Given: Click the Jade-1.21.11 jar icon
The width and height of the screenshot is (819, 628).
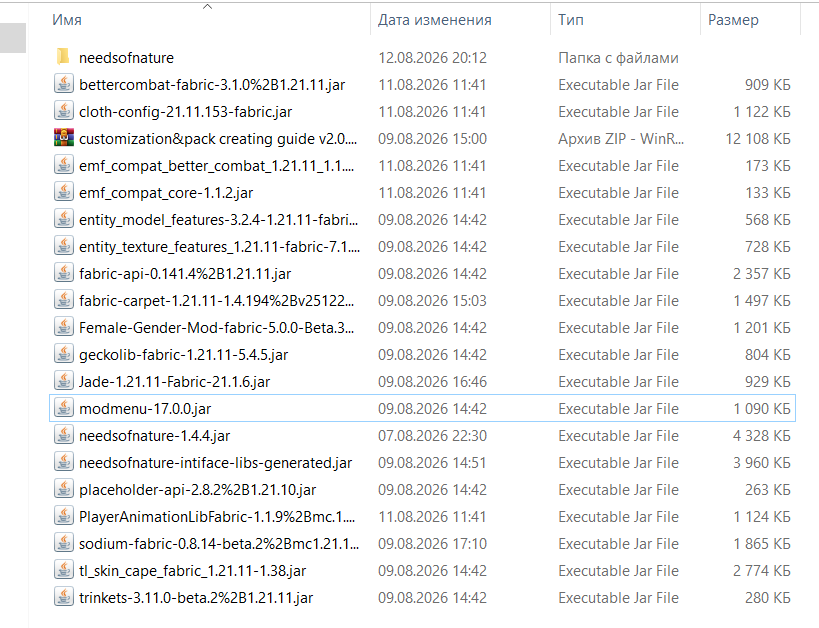Looking at the screenshot, I should click(x=64, y=381).
